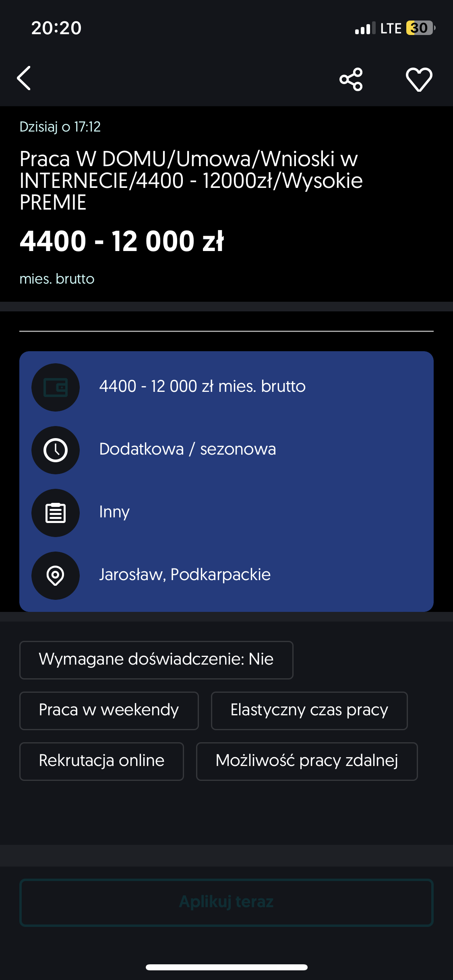The image size is (453, 980).
Task: Tap the wallet salary icon
Action: [x=56, y=387]
